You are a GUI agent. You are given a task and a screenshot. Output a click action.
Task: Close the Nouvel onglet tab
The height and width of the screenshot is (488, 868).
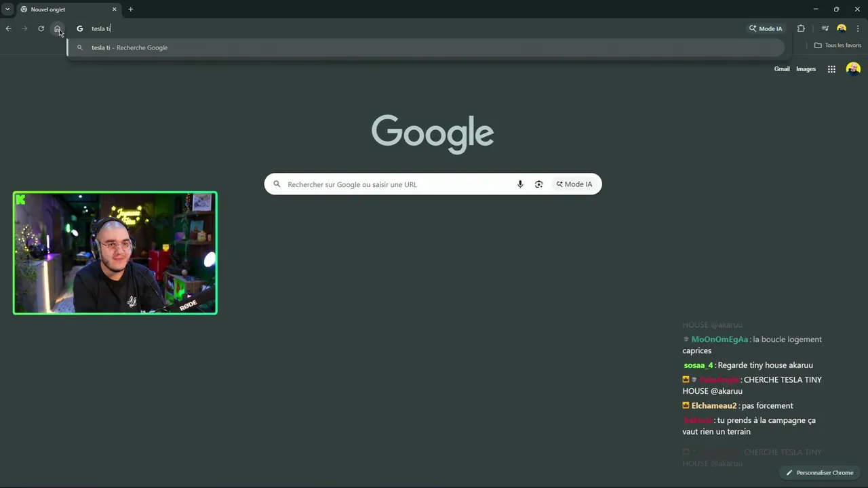114,9
